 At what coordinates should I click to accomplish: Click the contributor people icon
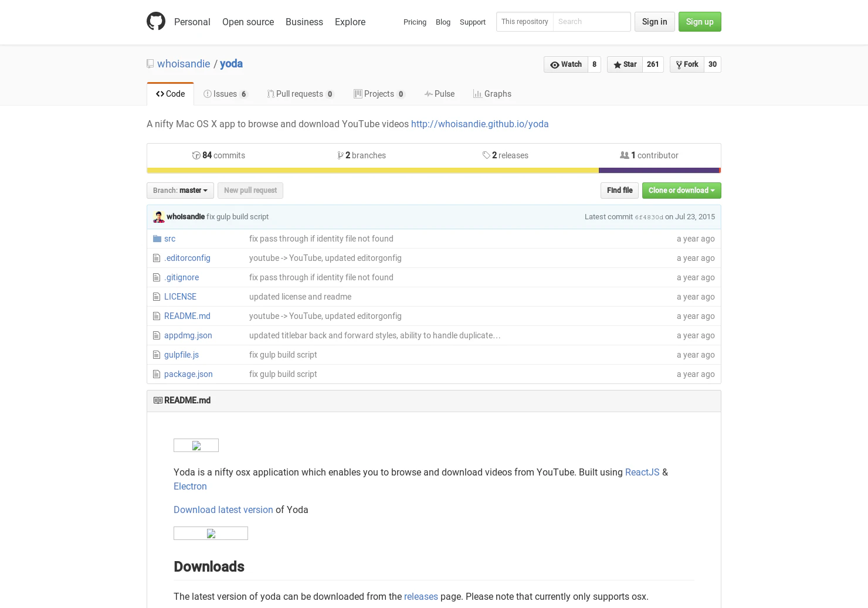pos(625,155)
